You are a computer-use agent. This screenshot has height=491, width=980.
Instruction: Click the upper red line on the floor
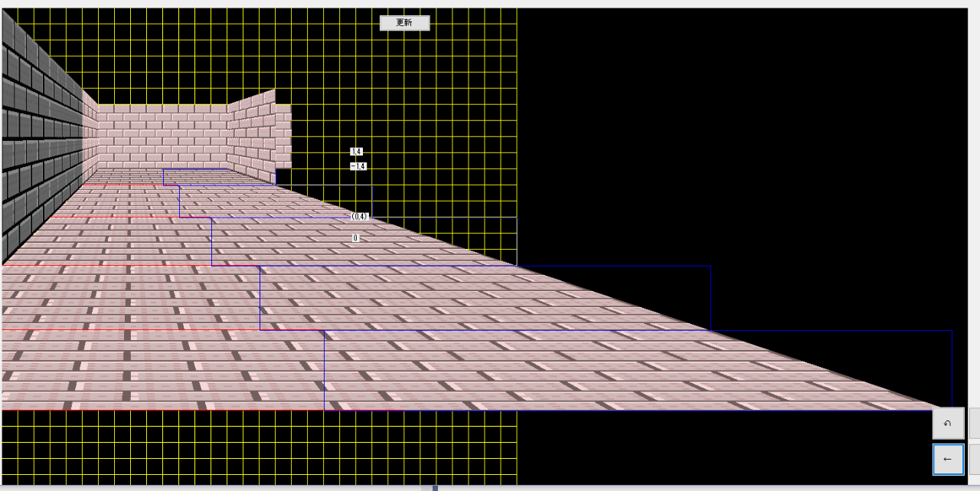130,266
